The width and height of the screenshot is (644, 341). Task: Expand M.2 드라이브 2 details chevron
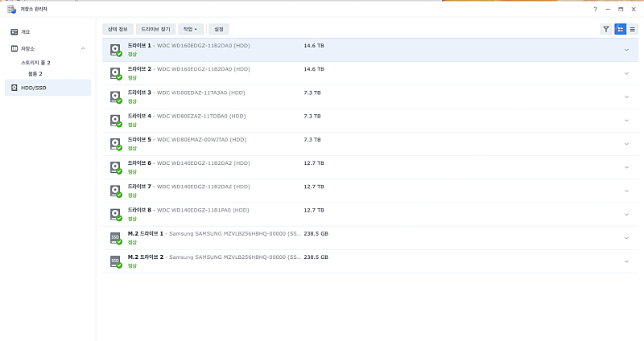coord(626,261)
